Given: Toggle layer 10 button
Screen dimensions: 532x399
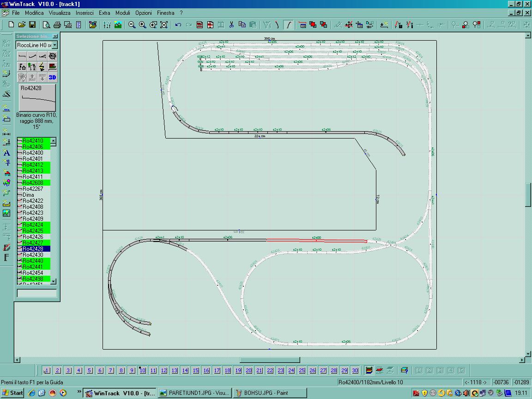Looking at the screenshot, I should pyautogui.click(x=143, y=370).
